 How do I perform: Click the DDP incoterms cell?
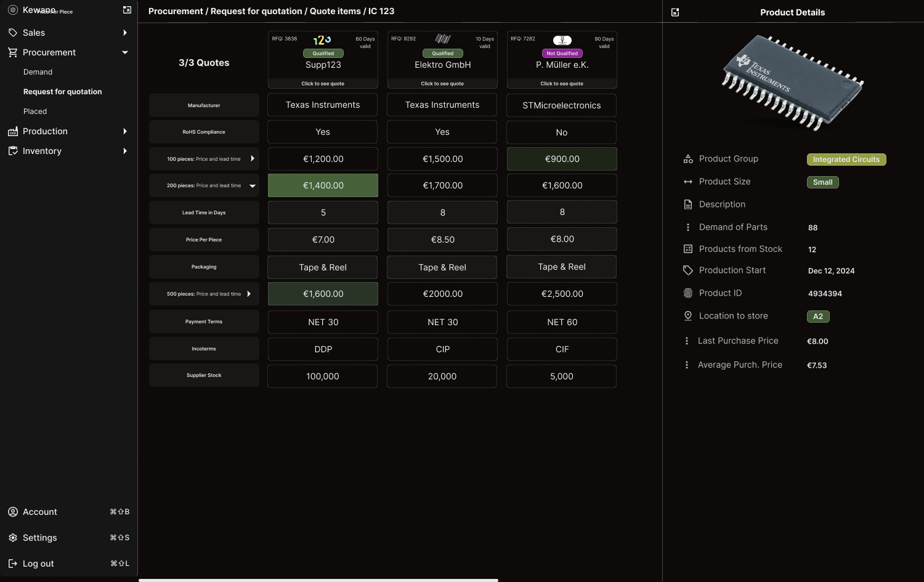pyautogui.click(x=323, y=349)
